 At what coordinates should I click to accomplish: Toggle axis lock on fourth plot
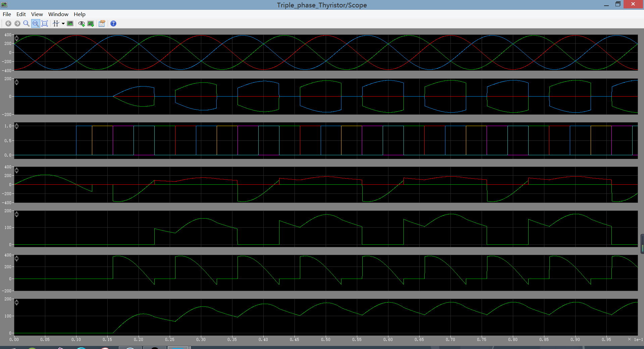click(16, 170)
